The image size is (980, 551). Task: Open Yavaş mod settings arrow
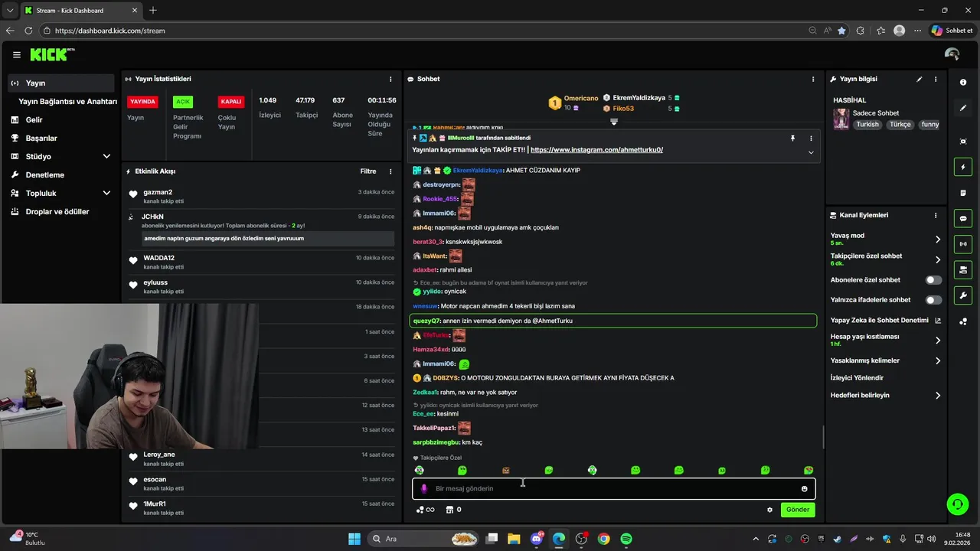pyautogui.click(x=937, y=240)
